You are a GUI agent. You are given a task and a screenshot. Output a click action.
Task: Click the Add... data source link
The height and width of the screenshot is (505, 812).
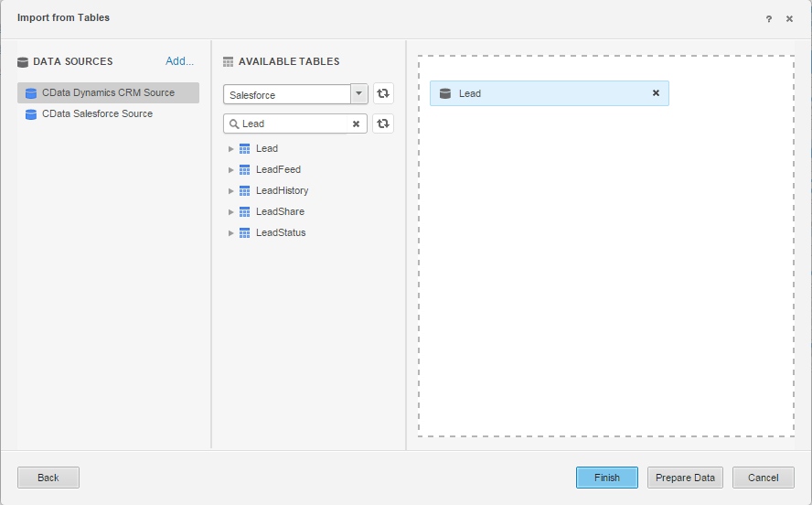pyautogui.click(x=179, y=61)
